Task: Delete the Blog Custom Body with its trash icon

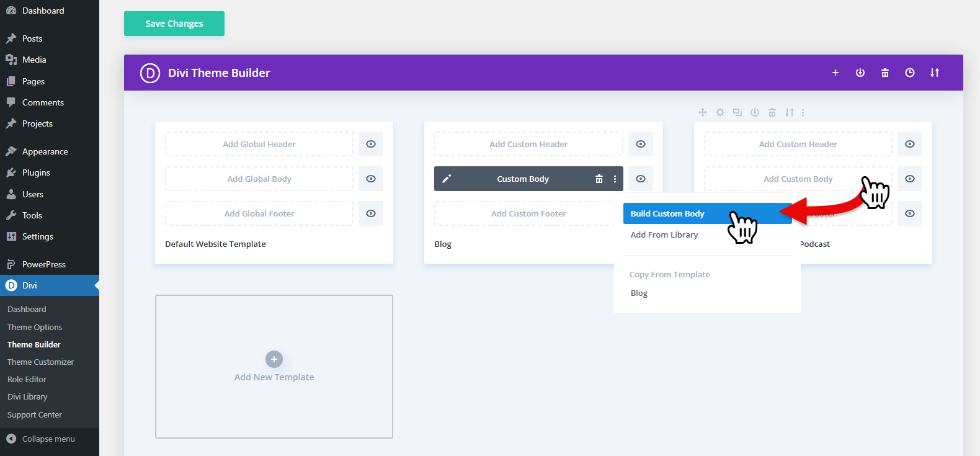Action: point(599,179)
